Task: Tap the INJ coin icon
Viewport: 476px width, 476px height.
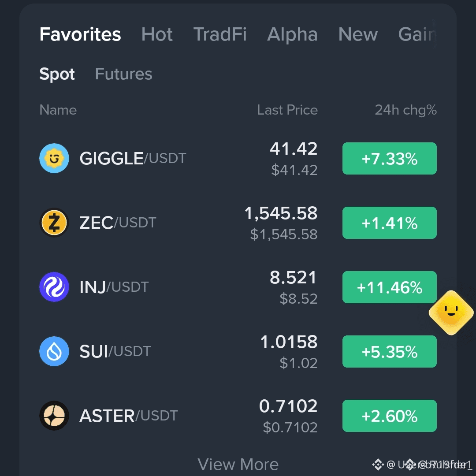Action: (54, 287)
